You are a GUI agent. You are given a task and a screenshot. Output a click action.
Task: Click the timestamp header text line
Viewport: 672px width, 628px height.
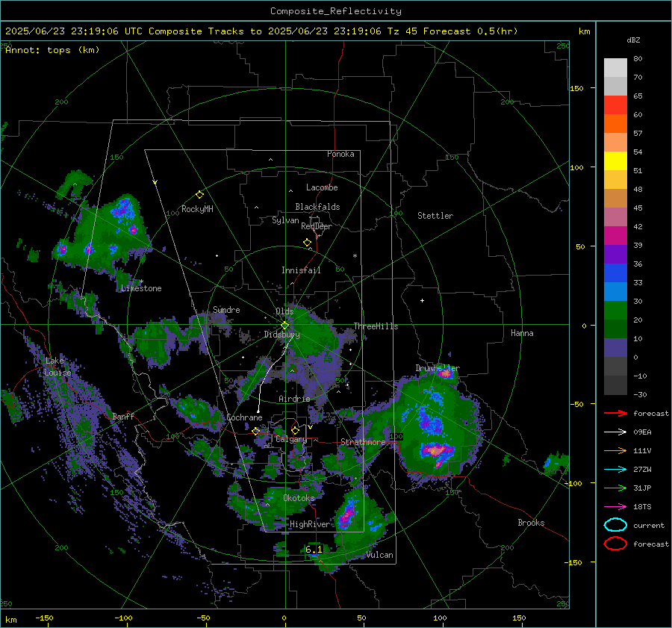pyautogui.click(x=261, y=31)
